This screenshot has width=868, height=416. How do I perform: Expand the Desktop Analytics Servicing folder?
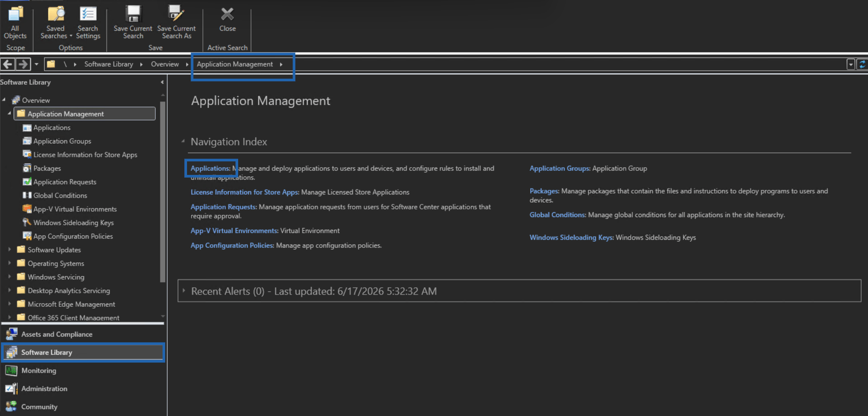[x=10, y=290]
